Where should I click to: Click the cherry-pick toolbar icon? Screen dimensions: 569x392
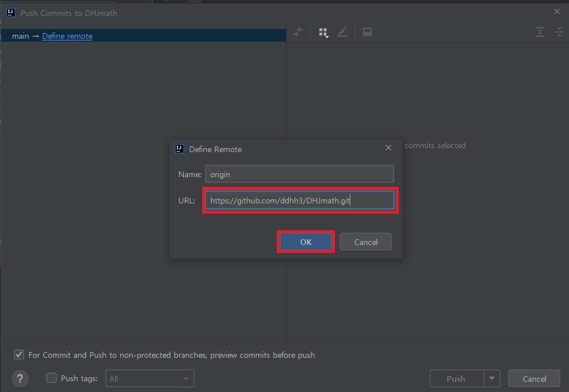pos(298,32)
